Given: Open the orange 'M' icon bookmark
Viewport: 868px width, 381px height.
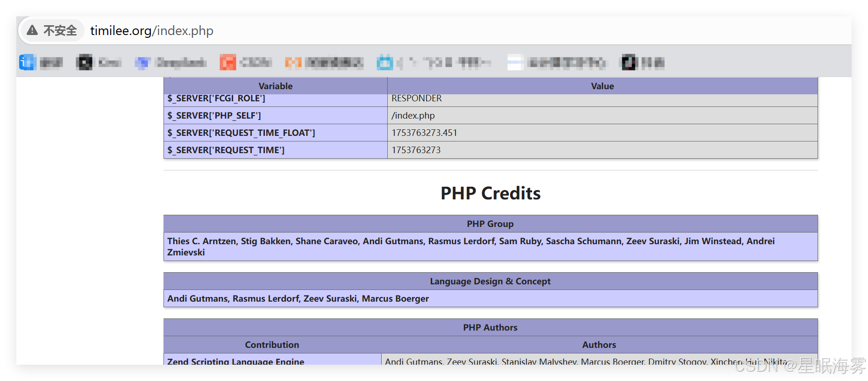Looking at the screenshot, I should [293, 62].
